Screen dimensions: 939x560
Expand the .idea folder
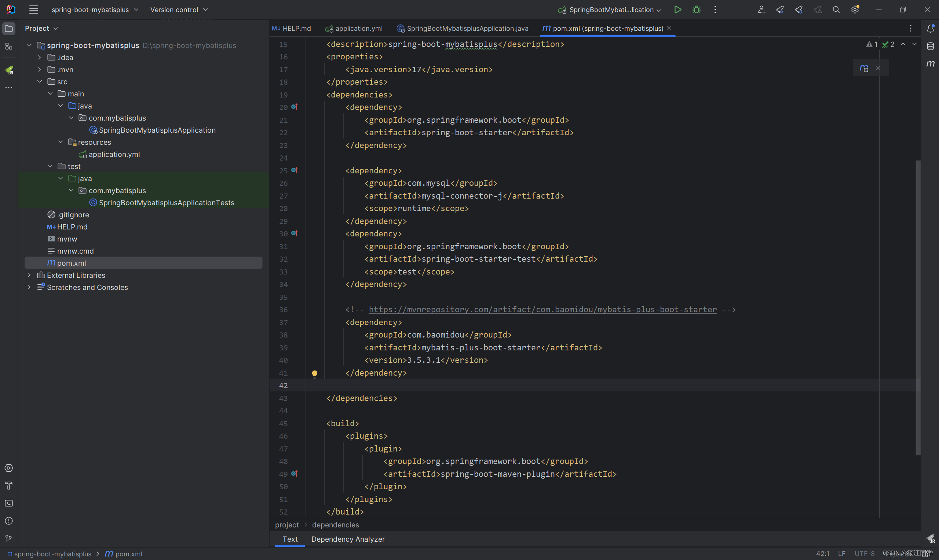point(39,58)
